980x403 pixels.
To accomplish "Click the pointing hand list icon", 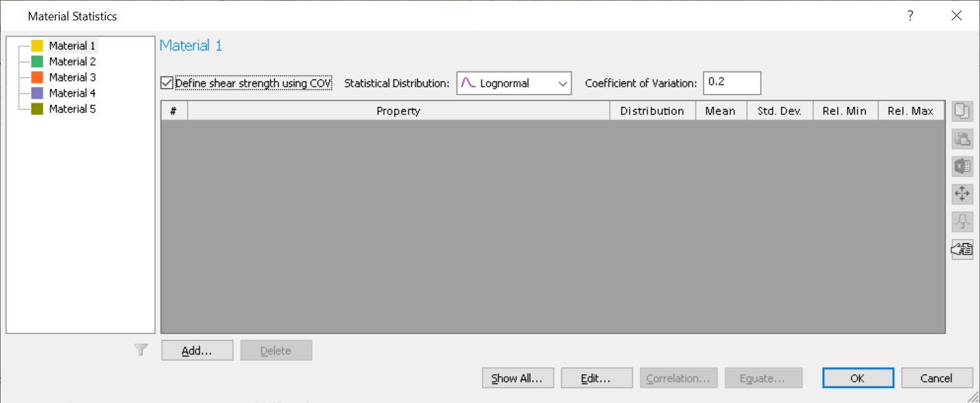I will pos(962,249).
